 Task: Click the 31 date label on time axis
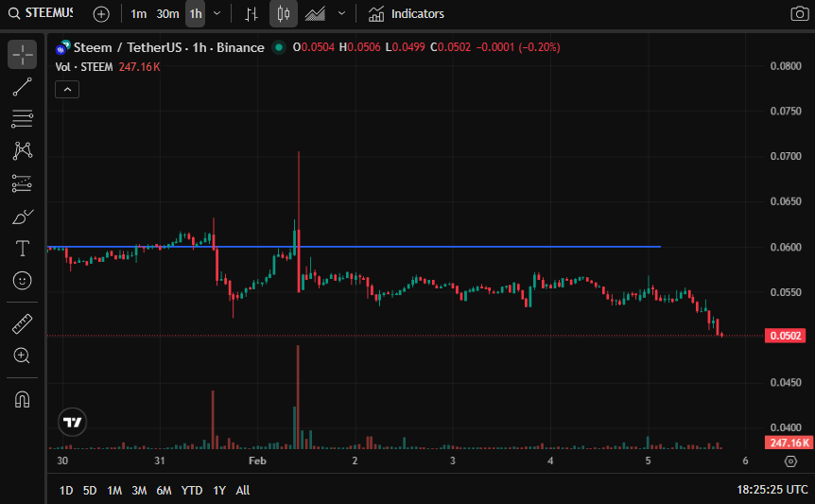(160, 461)
